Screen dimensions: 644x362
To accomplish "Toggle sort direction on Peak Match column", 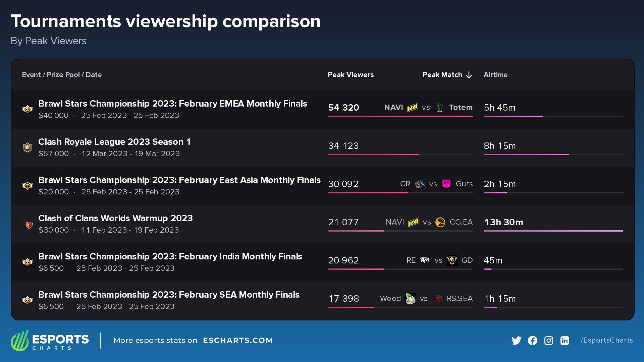I will coord(447,75).
